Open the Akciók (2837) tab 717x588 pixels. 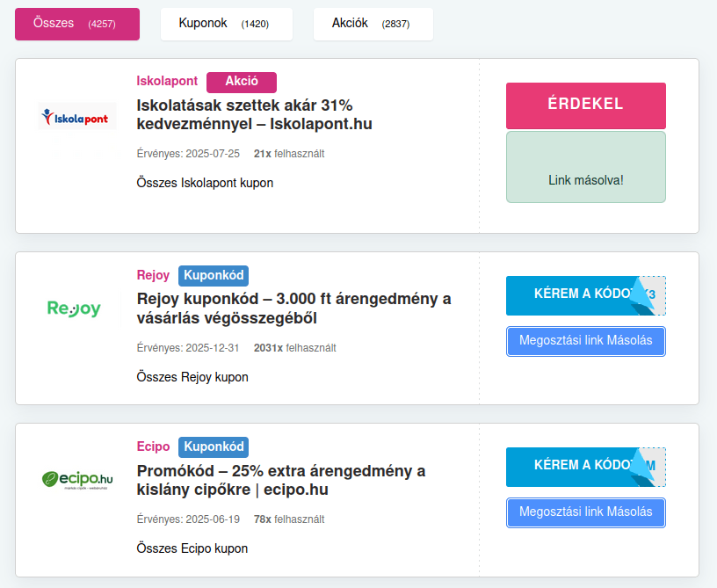coord(373,24)
